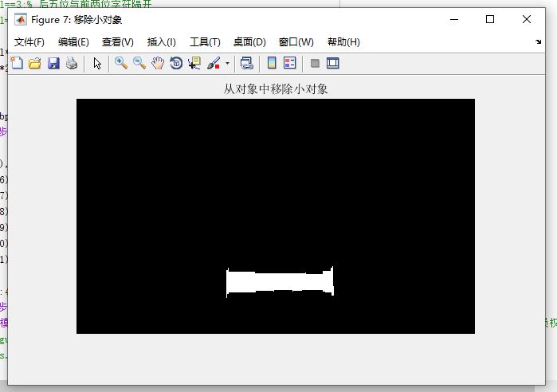Viewport: 557px width, 392px height.
Task: Insert a legend via toolbar icon
Action: (x=290, y=63)
